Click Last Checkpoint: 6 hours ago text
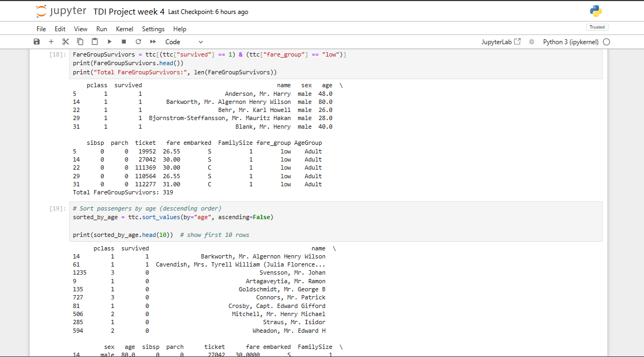This screenshot has height=357, width=644. point(208,12)
